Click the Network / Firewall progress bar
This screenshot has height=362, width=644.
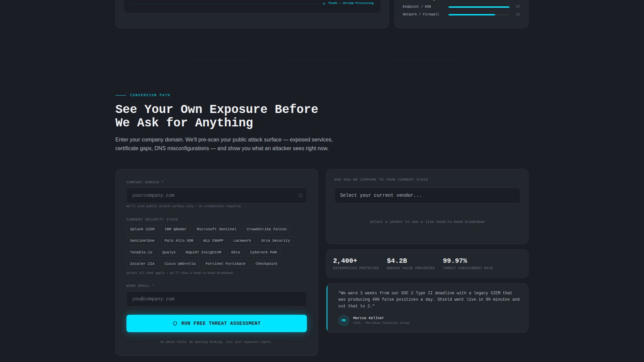(479, 14)
